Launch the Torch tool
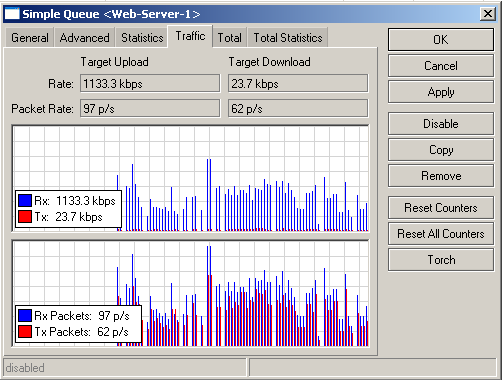502x380 pixels. (441, 260)
